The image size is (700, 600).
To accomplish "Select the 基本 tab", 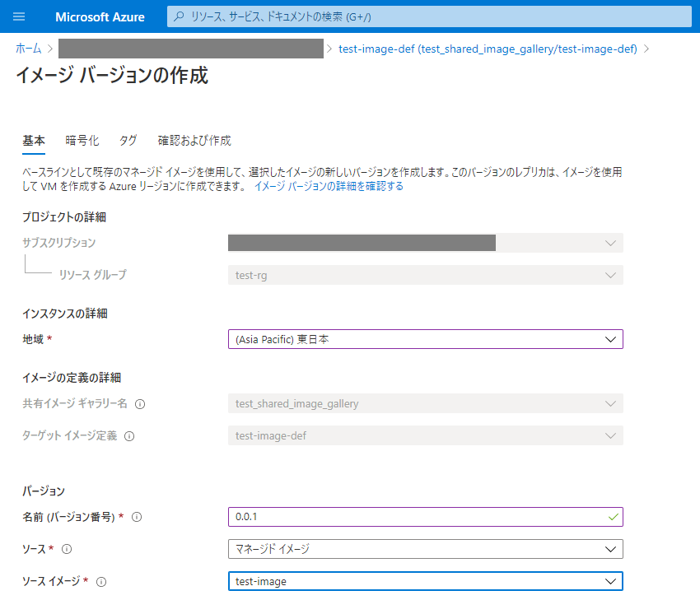I will coord(34,141).
